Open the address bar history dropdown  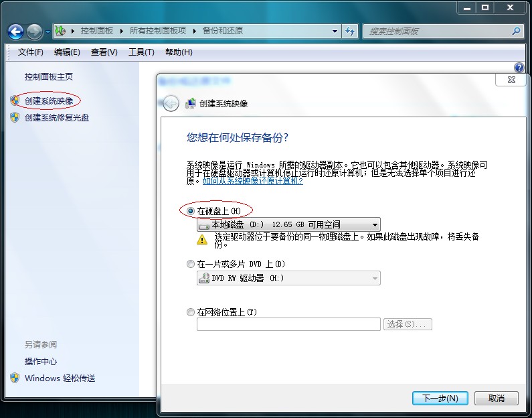click(335, 31)
